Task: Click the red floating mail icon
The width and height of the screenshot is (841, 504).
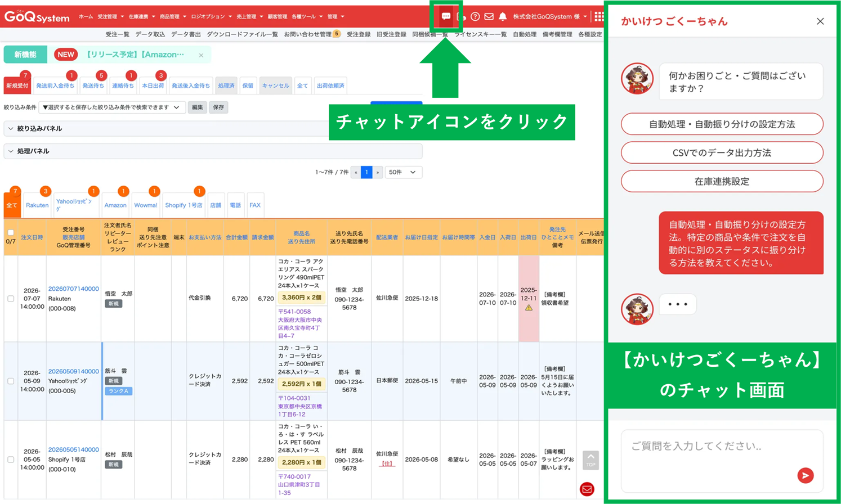Action: point(587,489)
